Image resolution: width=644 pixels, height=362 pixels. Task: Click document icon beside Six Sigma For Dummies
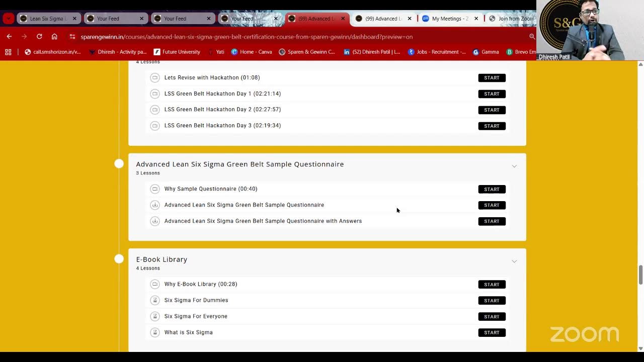pos(155,300)
